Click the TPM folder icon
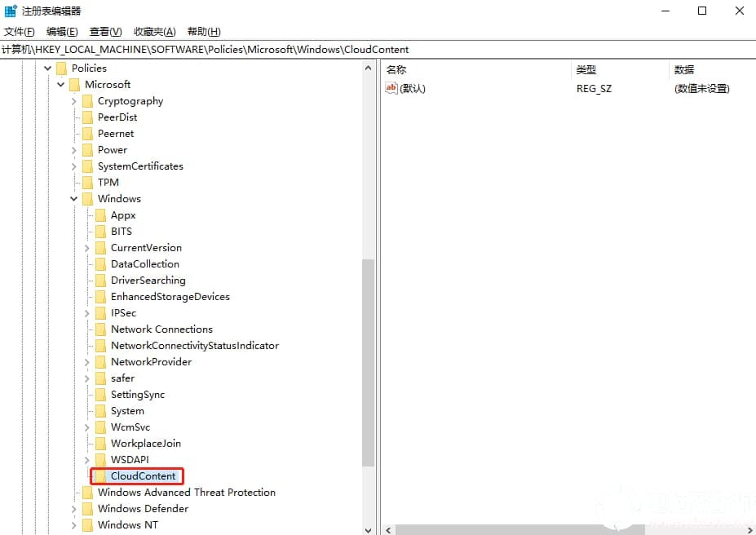Image resolution: width=756 pixels, height=535 pixels. tap(87, 183)
